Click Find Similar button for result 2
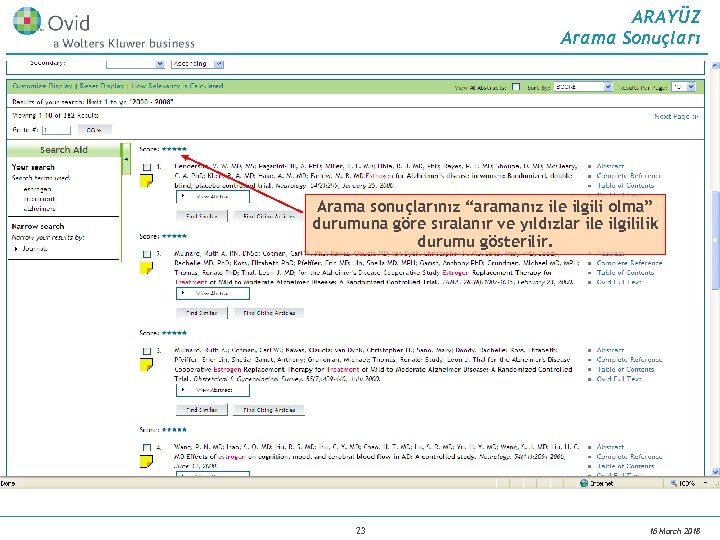Viewport: 720px width, 540px height. tap(202, 313)
